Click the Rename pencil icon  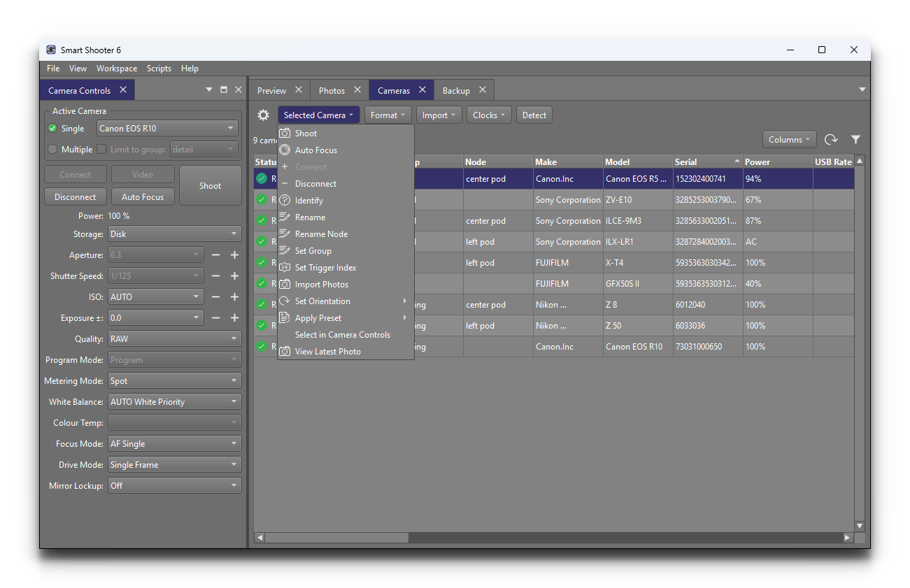pyautogui.click(x=285, y=217)
